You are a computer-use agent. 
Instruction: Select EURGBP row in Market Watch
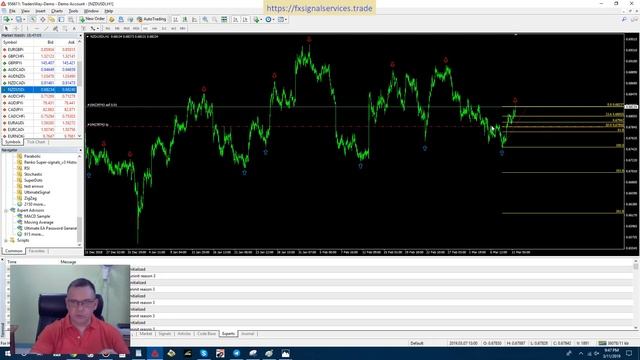[x=39, y=49]
